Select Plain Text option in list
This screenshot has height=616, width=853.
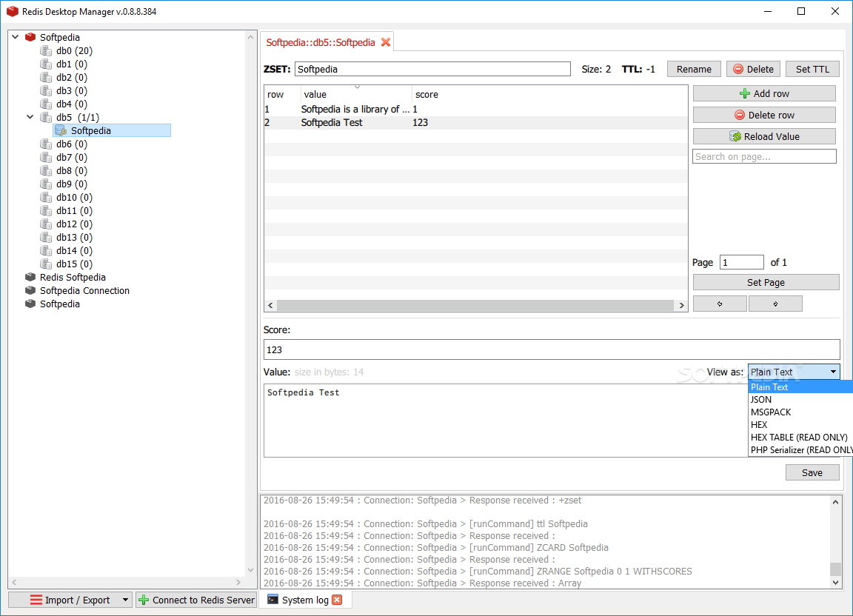800,387
